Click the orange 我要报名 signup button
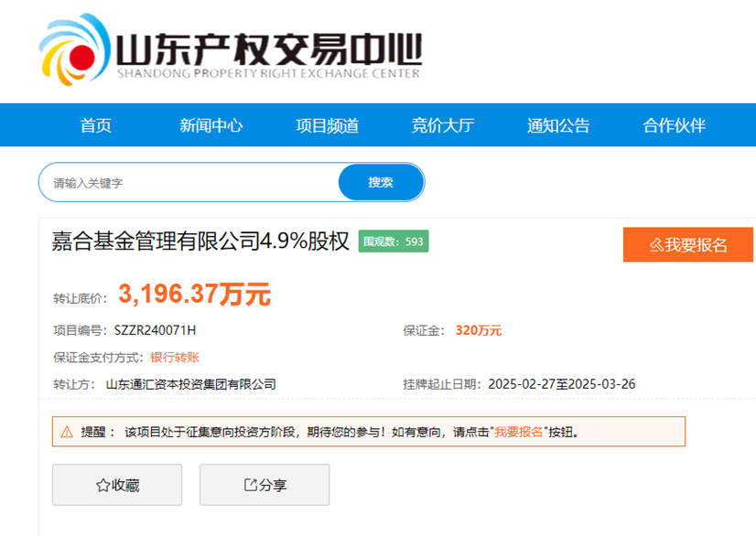756x536 pixels. tap(687, 244)
